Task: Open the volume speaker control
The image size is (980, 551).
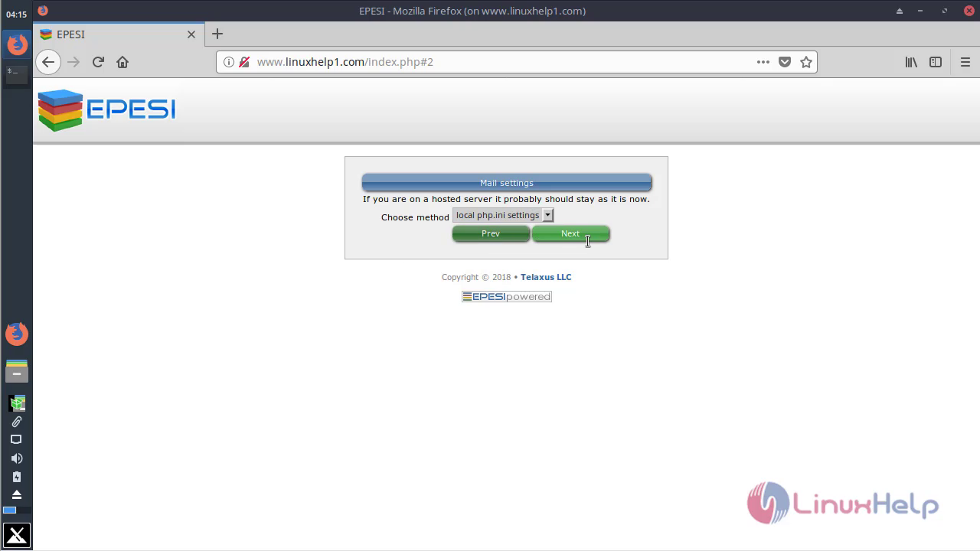Action: [x=17, y=458]
